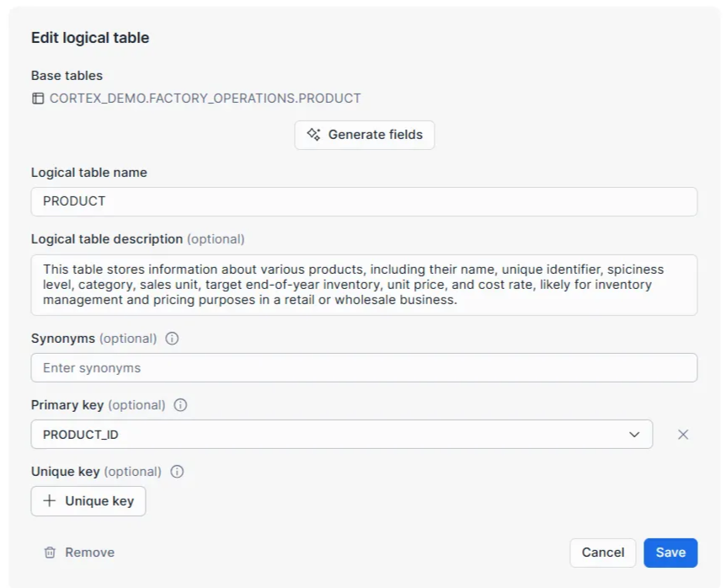Screen dimensions: 726x588
Task: Click inside the Logical table description text area
Action: click(364, 285)
